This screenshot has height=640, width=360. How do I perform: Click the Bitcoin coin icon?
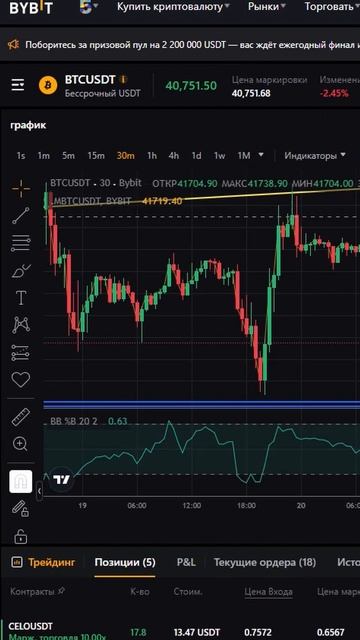click(x=48, y=85)
